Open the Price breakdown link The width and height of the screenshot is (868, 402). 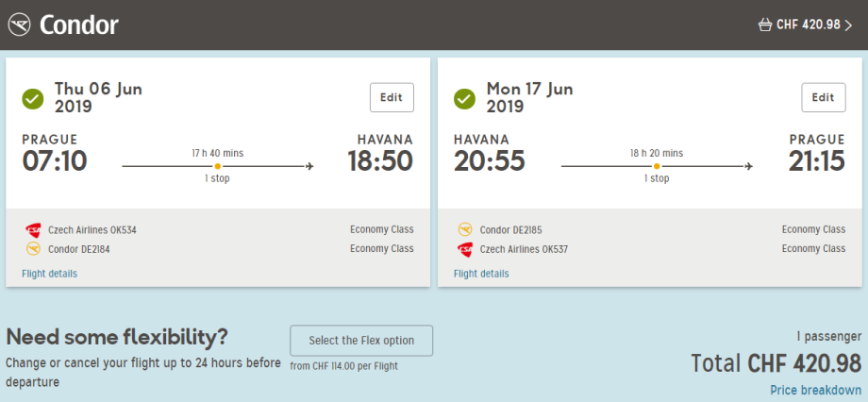click(816, 390)
